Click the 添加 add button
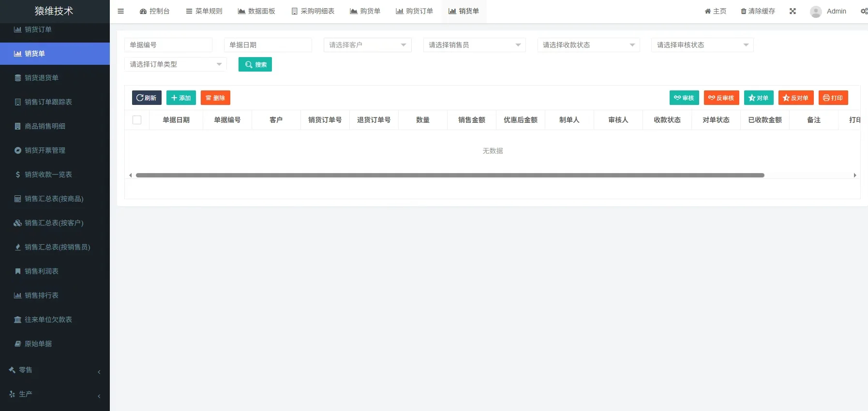 pos(181,98)
